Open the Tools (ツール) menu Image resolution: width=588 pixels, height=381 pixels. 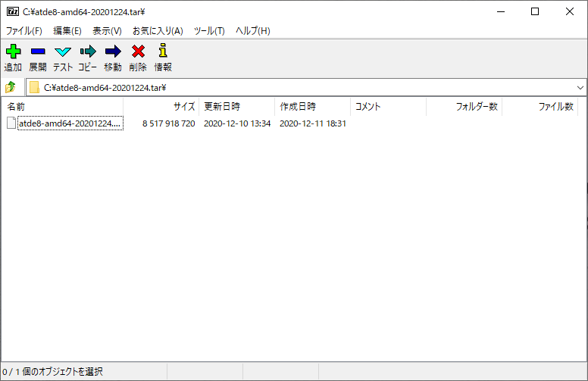click(x=209, y=31)
